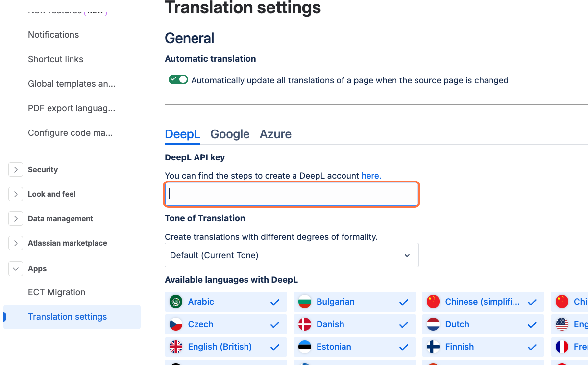Open ECT Migration in the sidebar
This screenshot has width=588, height=365.
pos(57,292)
